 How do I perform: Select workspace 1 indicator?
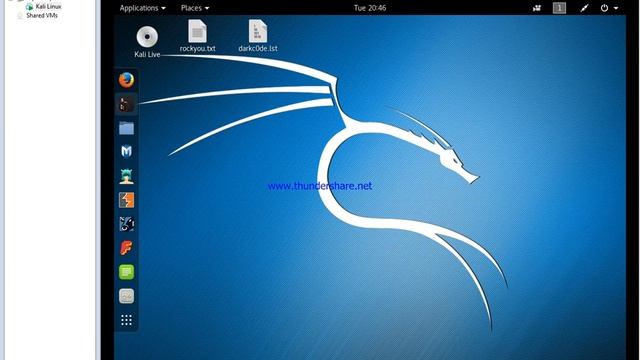(x=559, y=8)
